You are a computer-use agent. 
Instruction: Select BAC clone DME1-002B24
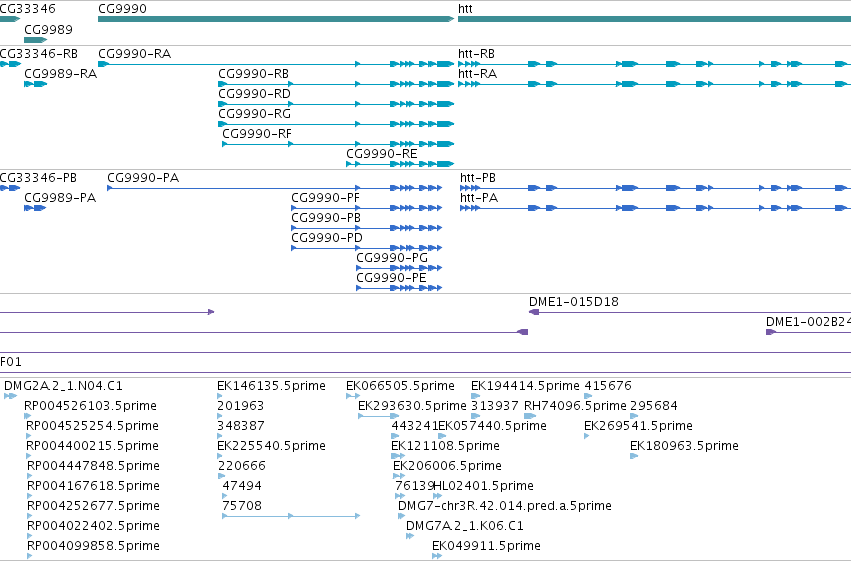(x=808, y=332)
